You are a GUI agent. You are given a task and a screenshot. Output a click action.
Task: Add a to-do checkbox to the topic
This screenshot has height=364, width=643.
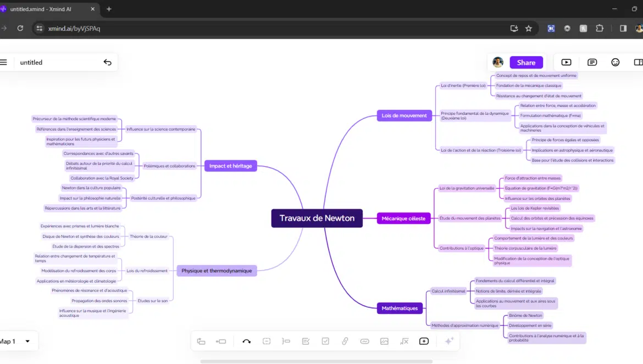coord(325,341)
